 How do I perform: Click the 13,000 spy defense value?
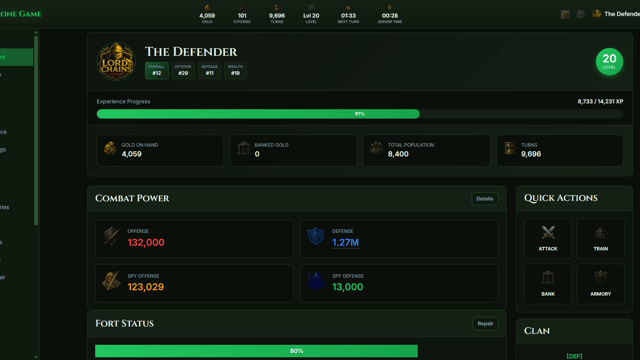pyautogui.click(x=347, y=287)
